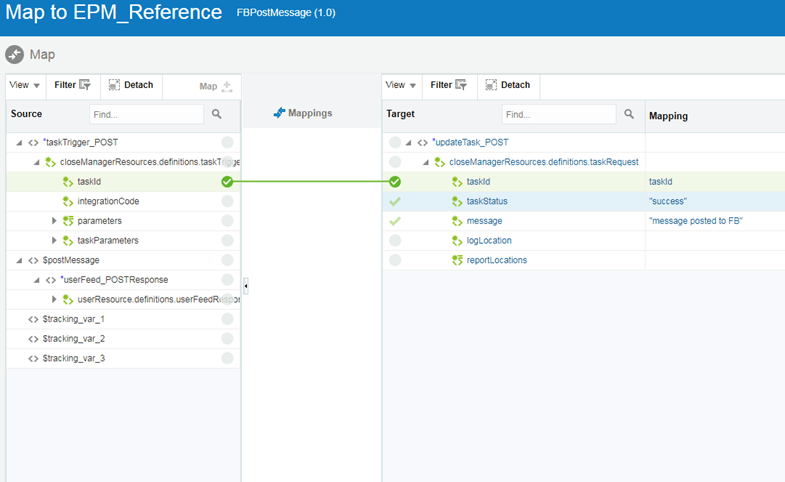Click element icon beside target taskStatus
Viewport: 785px width, 482px height.
(x=457, y=201)
